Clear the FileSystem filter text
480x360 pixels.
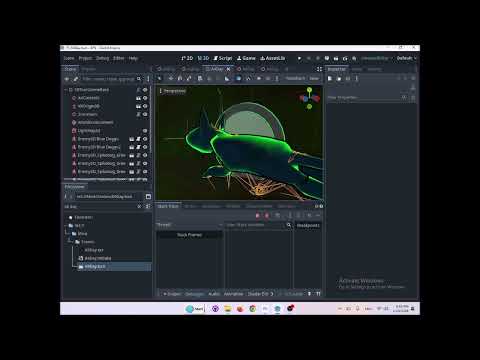(139, 207)
